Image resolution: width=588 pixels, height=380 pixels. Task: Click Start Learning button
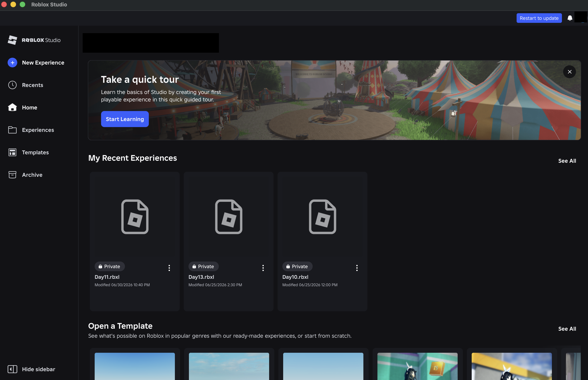coord(125,119)
